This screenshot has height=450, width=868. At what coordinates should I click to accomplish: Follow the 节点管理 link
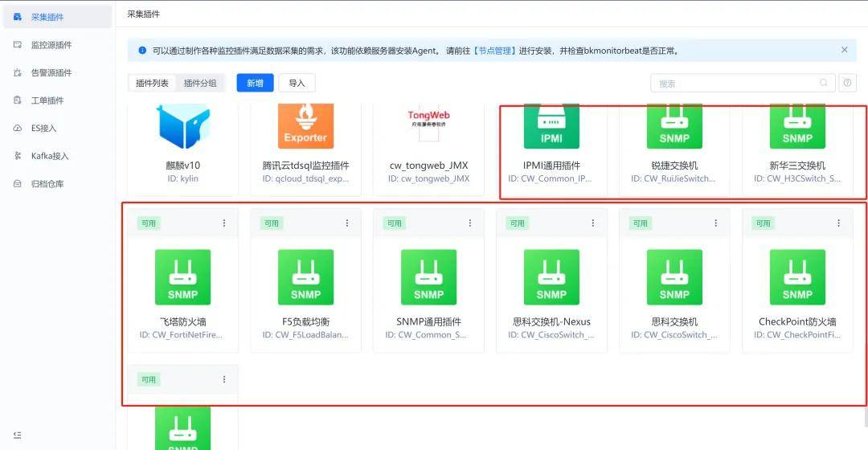[x=495, y=51]
